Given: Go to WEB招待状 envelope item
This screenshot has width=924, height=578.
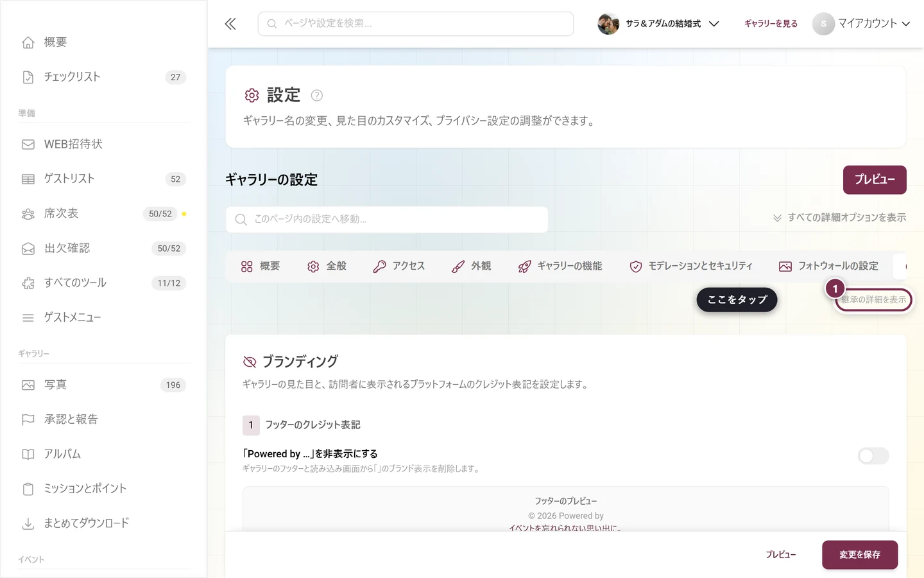Looking at the screenshot, I should coord(103,144).
